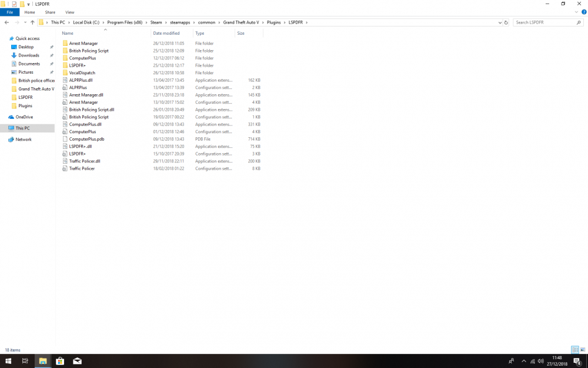Open the Help question mark icon
Screen dimensions: 588x368
pos(584,12)
